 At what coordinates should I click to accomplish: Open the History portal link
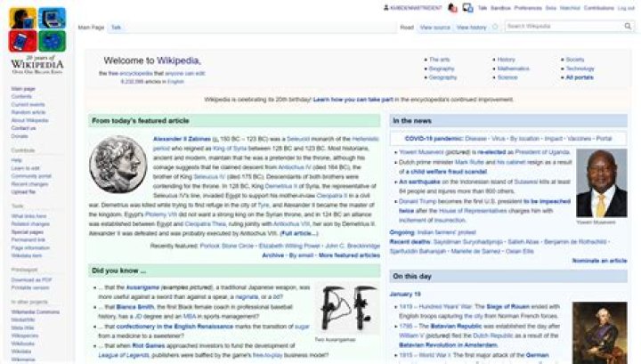(506, 60)
